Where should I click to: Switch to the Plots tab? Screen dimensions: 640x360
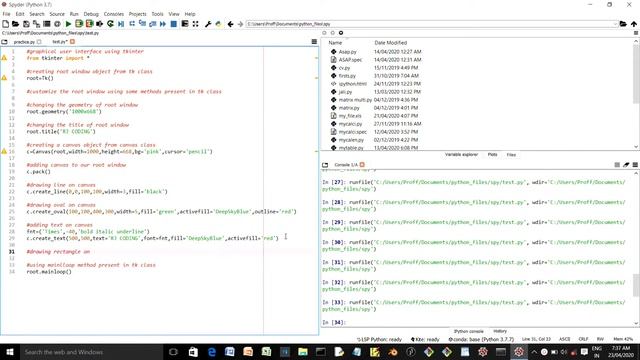[x=493, y=155]
